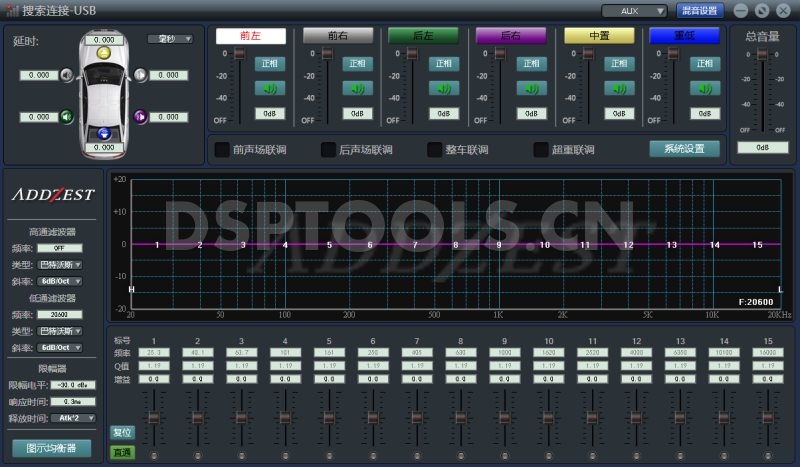800x467 pixels.
Task: Open the AUX input source dropdown
Action: click(x=634, y=11)
